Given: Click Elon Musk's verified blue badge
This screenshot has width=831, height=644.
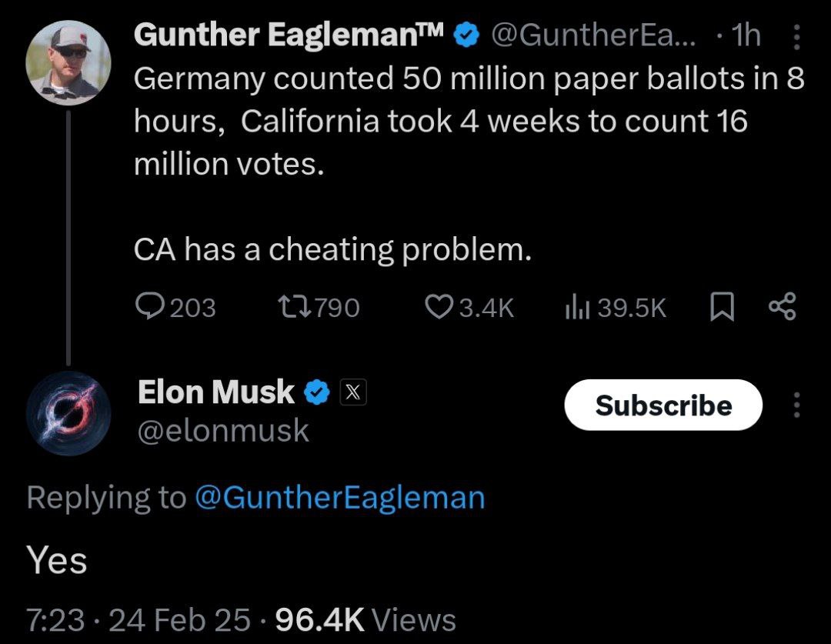Looking at the screenshot, I should tap(317, 392).
